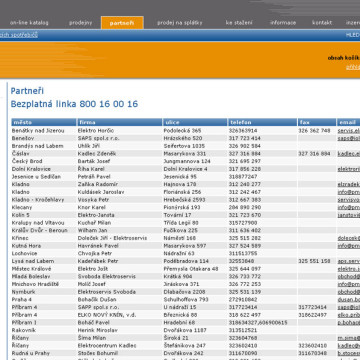Click firm Svoboda Elektroservis

tap(107, 276)
